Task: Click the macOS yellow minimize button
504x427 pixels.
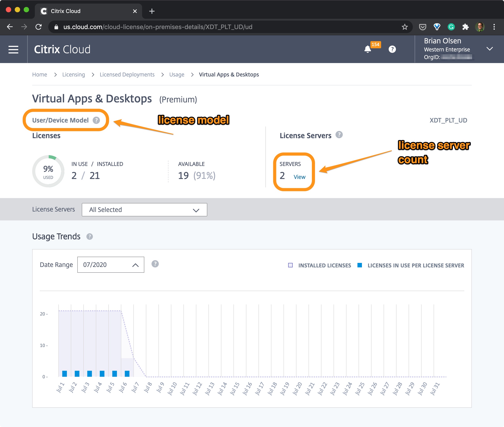Action: pyautogui.click(x=17, y=10)
